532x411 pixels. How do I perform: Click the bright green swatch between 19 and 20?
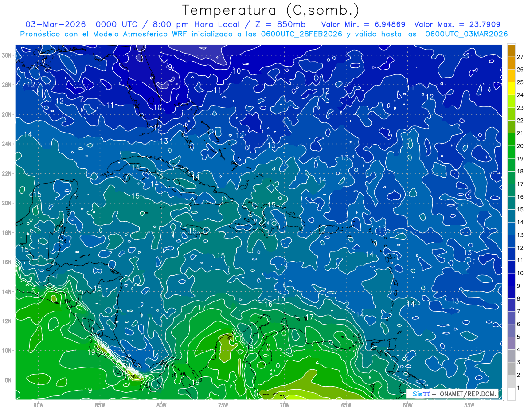pyautogui.click(x=511, y=152)
